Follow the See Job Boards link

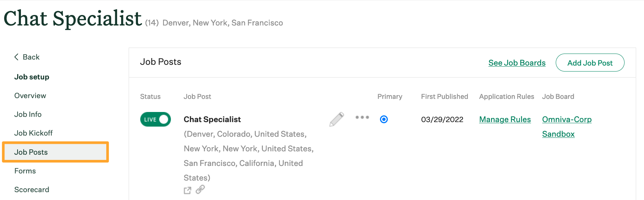point(517,63)
